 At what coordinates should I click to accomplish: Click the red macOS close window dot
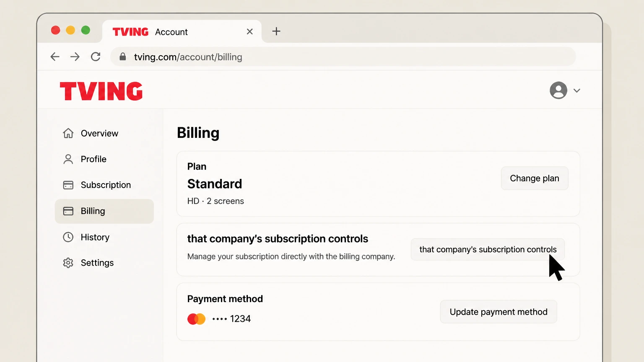point(55,30)
